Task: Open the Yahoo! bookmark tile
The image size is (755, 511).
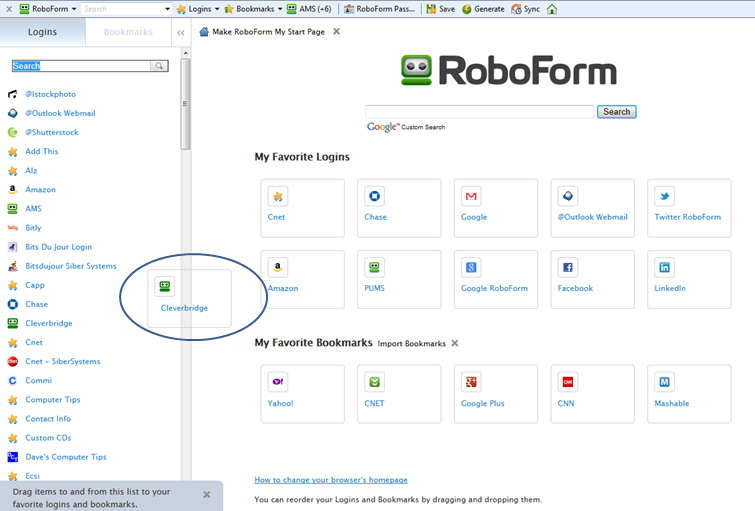Action: click(x=302, y=394)
